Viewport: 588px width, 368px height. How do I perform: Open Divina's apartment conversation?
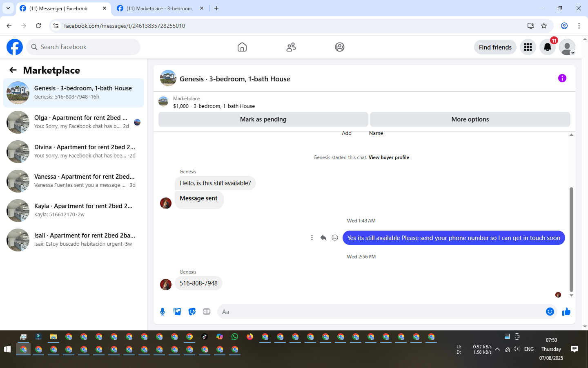[x=73, y=152]
